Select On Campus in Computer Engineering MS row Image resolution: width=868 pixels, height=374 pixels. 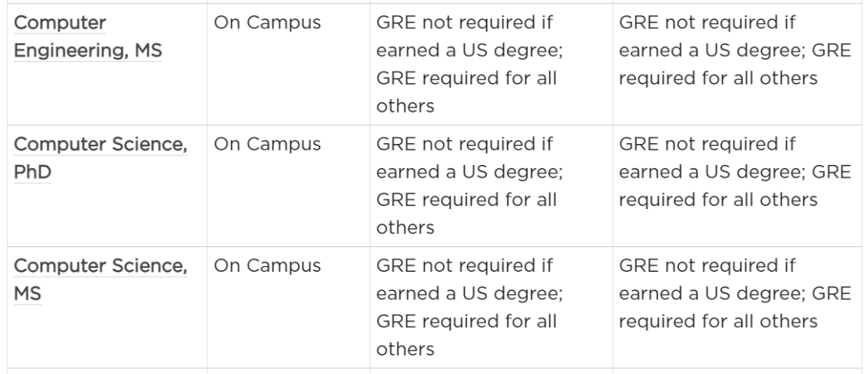pos(268,23)
